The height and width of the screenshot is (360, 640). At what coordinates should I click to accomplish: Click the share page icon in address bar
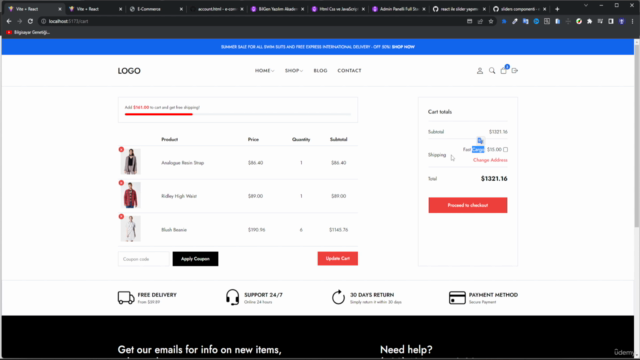pos(480,21)
